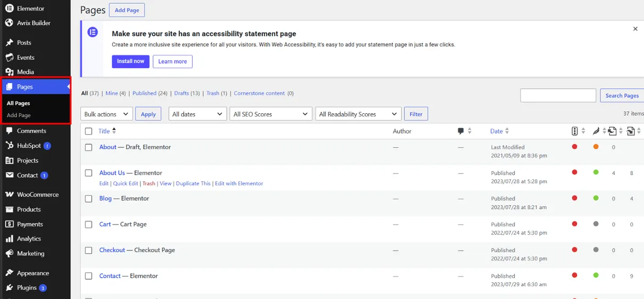Click the HubSpot sprocket icon
The height and width of the screenshot is (299, 644).
coord(9,145)
